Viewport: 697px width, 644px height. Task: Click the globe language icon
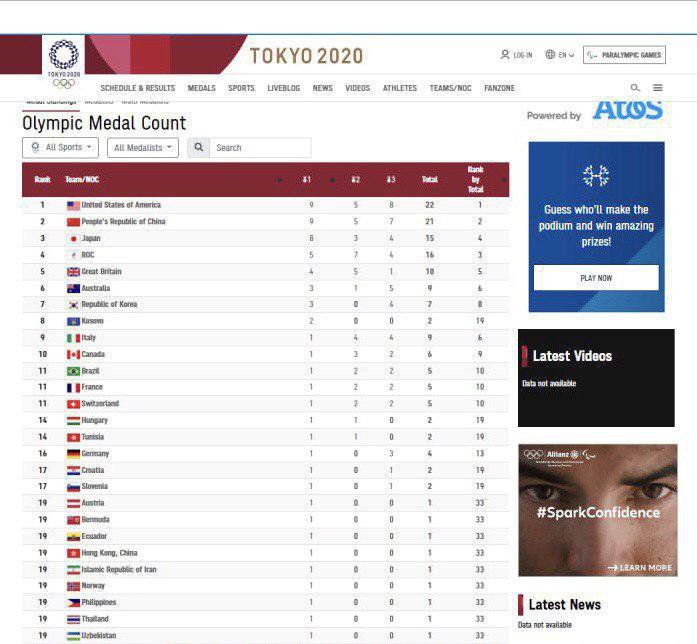pos(550,55)
